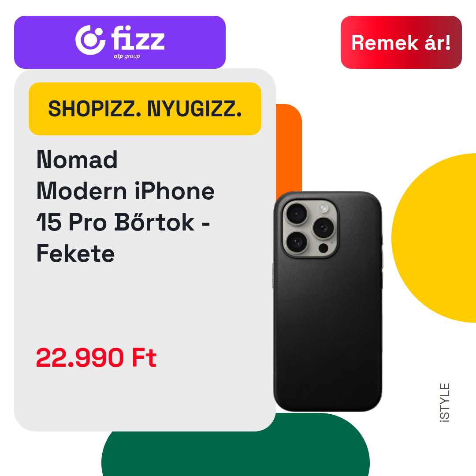Click the Modern iPhone title line
This screenshot has width=476, height=476.
125,191
